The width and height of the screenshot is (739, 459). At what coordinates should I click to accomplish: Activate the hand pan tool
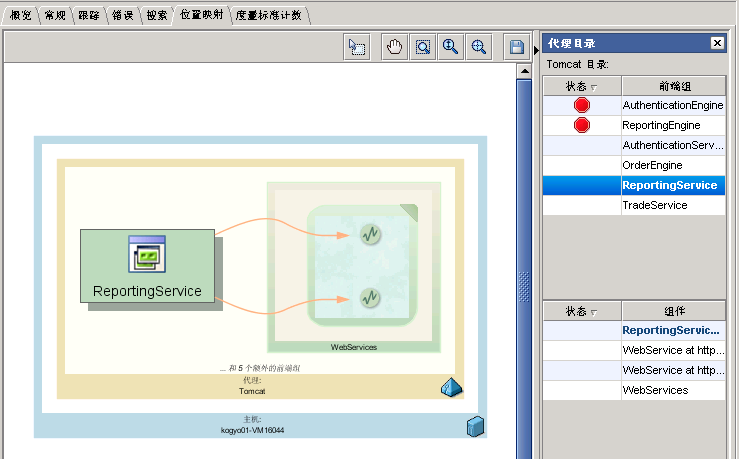394,47
